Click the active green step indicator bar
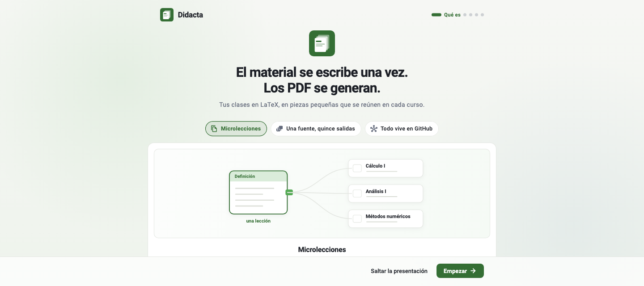 pyautogui.click(x=436, y=15)
